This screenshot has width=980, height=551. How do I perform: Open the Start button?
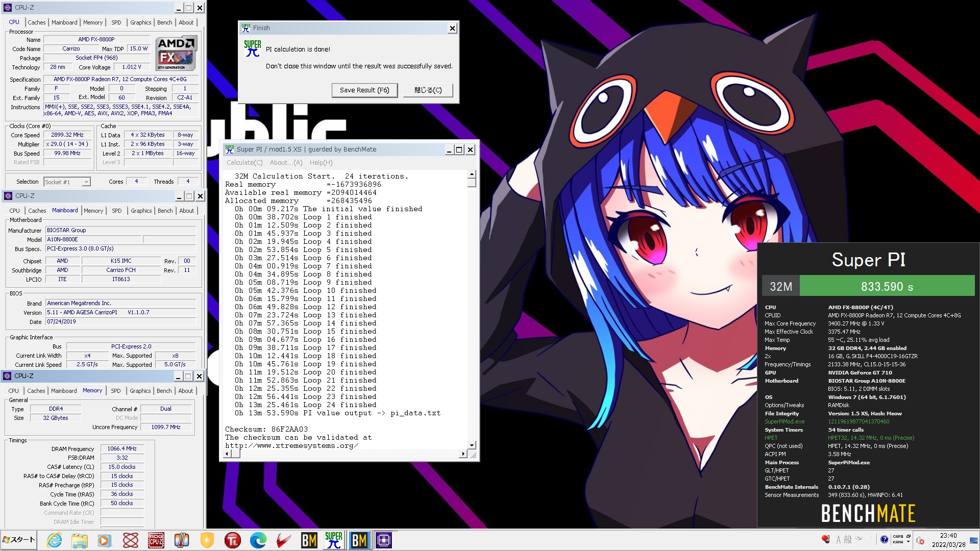pos(19,540)
